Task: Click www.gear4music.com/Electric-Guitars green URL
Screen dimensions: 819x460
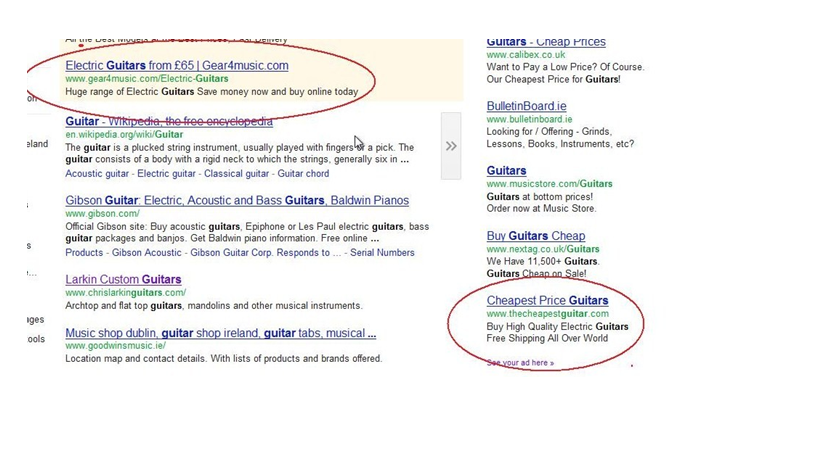Action: (147, 79)
